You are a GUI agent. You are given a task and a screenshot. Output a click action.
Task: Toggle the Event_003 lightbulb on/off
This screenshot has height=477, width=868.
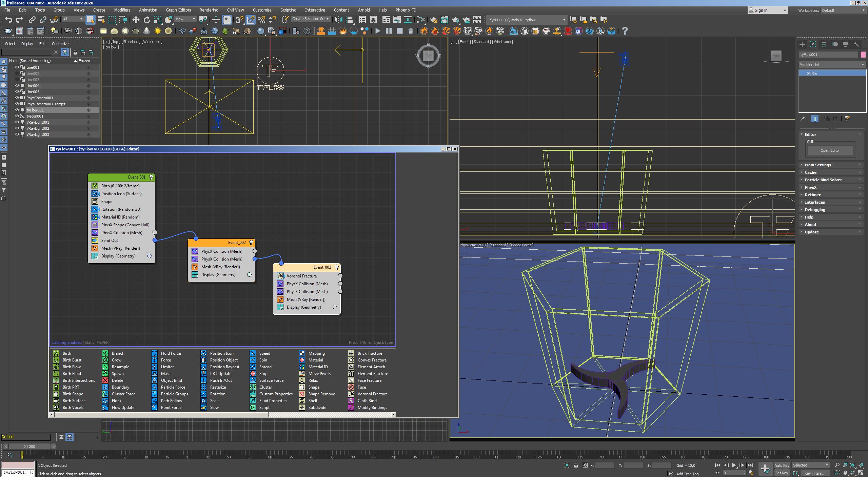tap(337, 267)
